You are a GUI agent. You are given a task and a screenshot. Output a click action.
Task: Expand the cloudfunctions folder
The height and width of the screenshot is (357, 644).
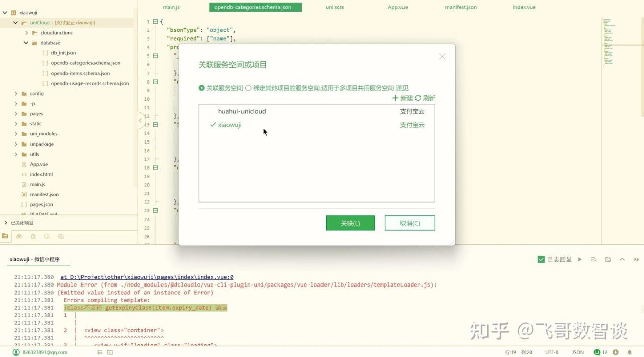click(x=27, y=33)
